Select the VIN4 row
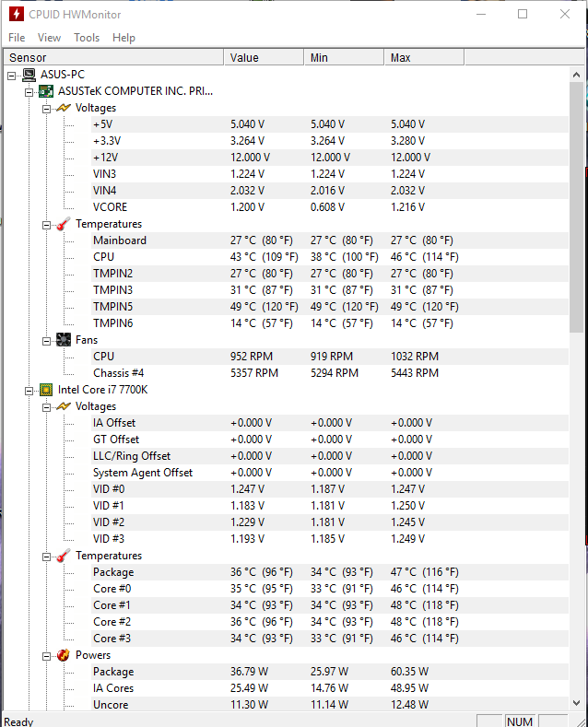588x727 pixels. tap(330, 191)
